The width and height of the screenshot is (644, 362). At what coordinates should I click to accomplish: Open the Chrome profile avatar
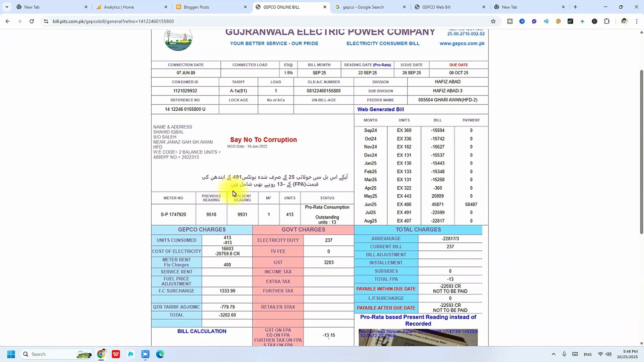tap(624, 21)
